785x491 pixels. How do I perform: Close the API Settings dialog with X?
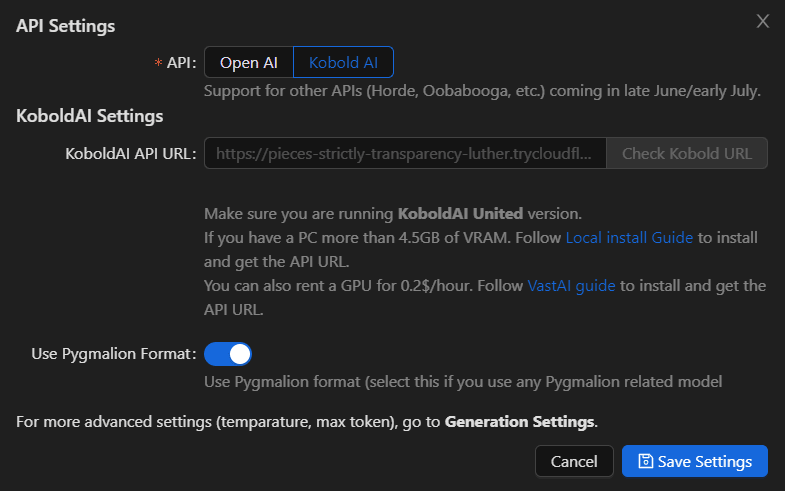[x=762, y=21]
